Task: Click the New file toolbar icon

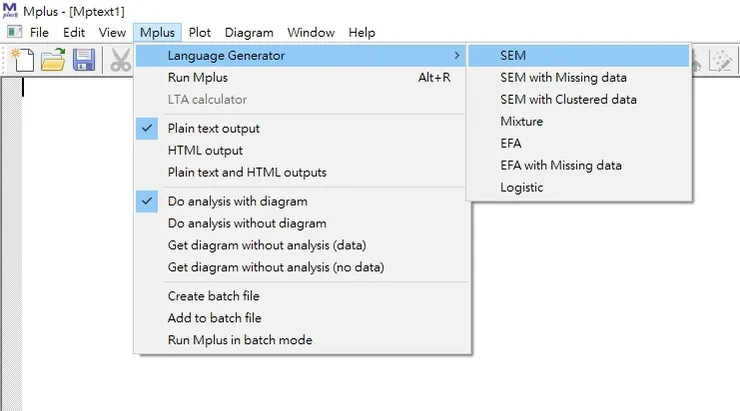Action: [x=22, y=59]
